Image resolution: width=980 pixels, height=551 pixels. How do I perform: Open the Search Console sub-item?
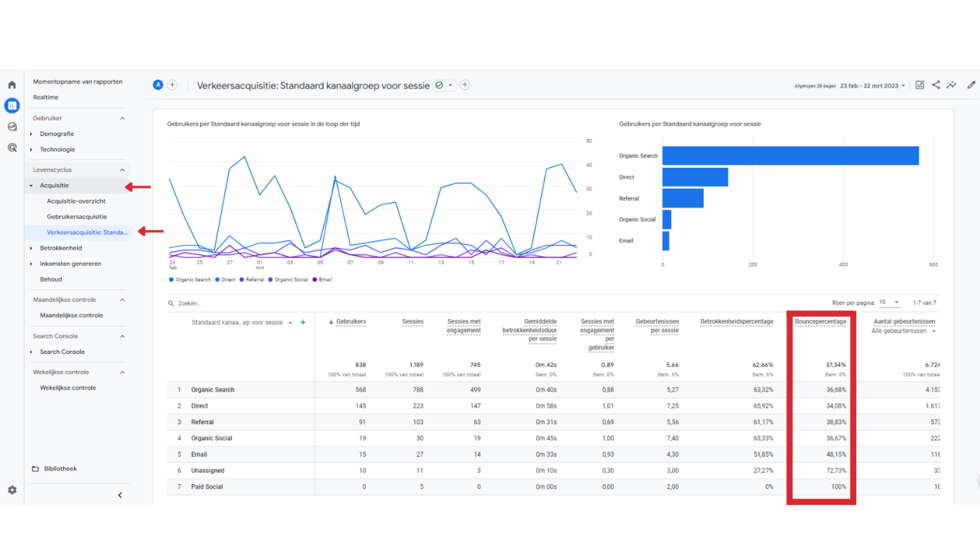[x=62, y=352]
